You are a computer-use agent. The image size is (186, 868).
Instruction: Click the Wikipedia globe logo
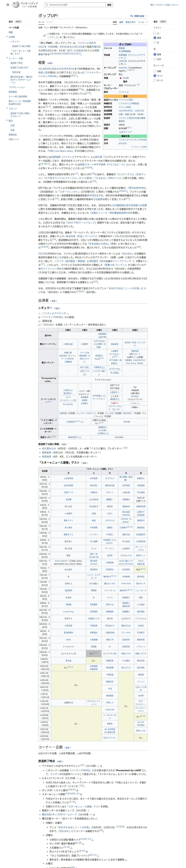[x=15, y=5]
